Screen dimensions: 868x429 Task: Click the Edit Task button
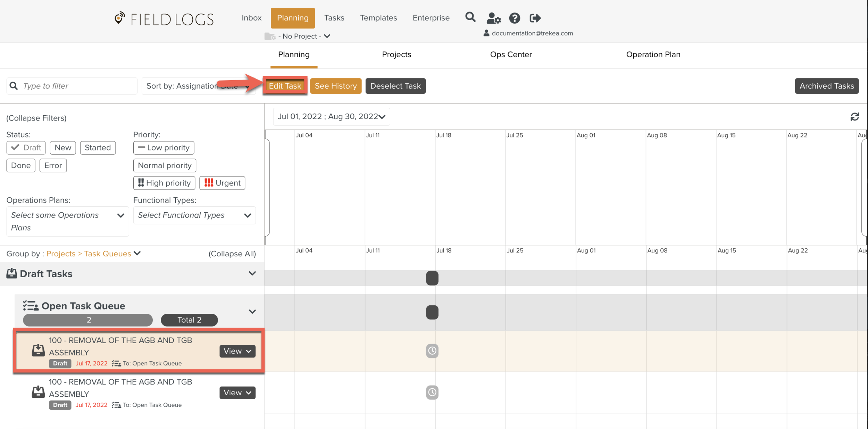point(285,86)
